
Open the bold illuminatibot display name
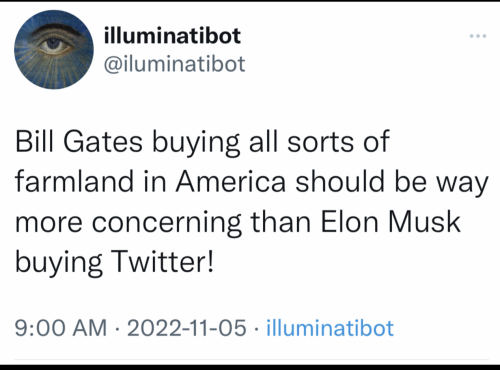(172, 35)
